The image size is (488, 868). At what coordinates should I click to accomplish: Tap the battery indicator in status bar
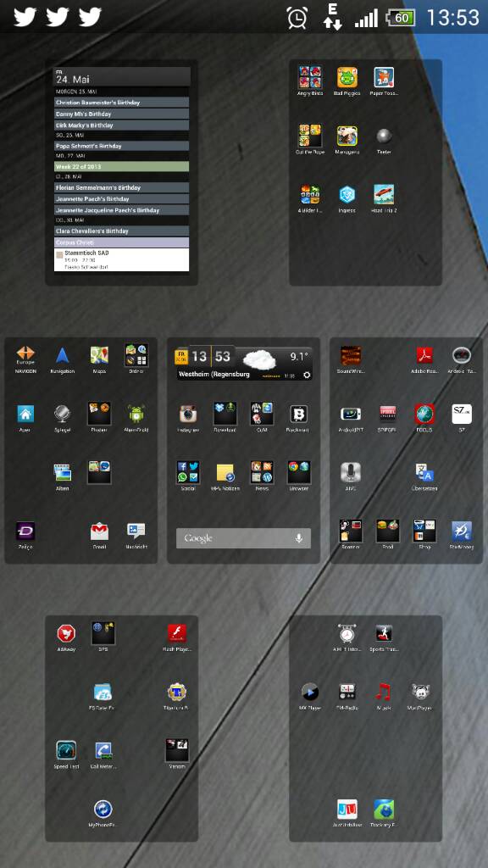pos(401,18)
